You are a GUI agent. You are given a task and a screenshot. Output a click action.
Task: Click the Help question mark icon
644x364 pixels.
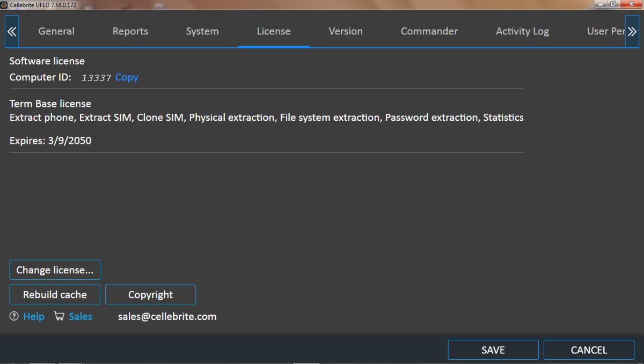14,316
